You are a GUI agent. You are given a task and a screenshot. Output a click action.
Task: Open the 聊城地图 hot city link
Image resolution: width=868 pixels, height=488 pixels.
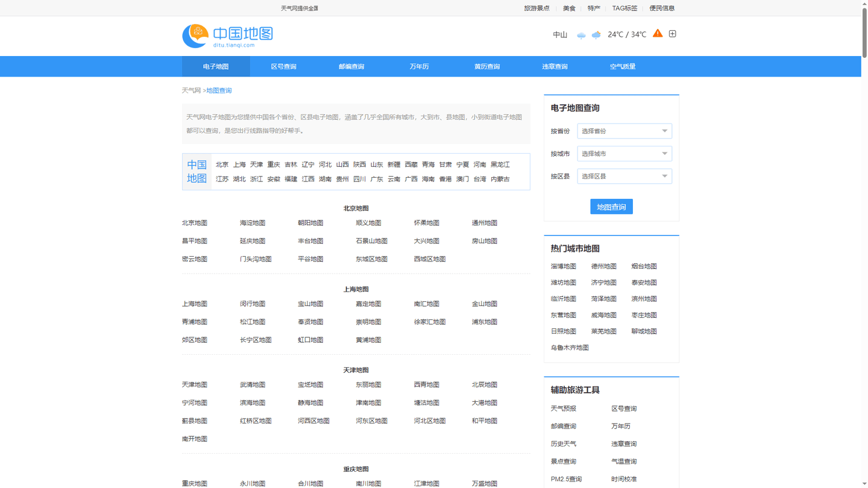click(x=644, y=331)
